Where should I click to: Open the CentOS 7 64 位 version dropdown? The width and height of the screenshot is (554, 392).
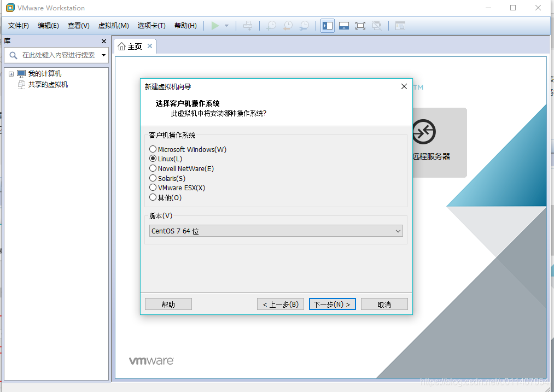click(x=276, y=231)
